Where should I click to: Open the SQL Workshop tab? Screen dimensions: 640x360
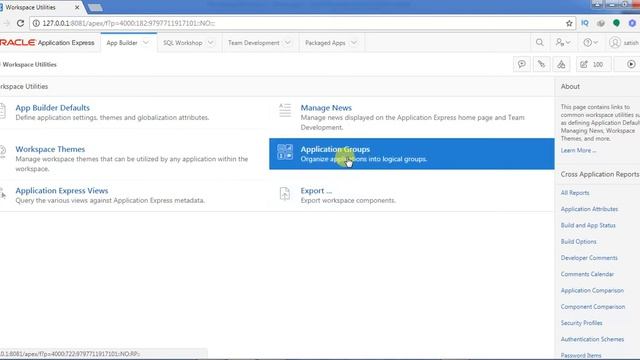click(x=182, y=42)
